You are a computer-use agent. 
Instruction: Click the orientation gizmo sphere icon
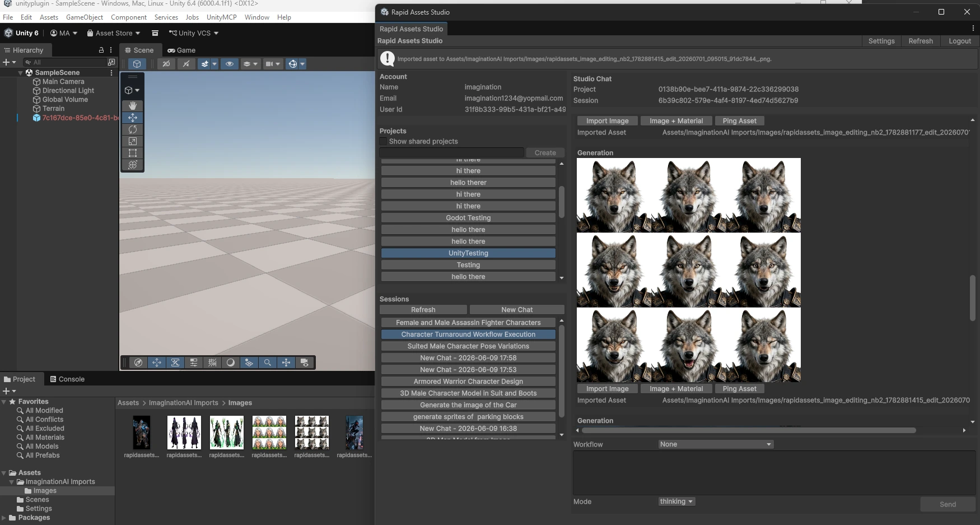coord(292,64)
